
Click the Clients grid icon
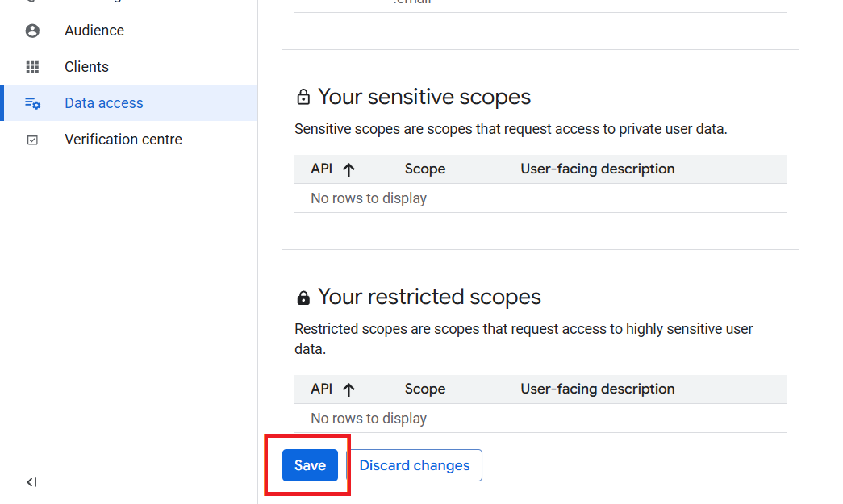pos(32,67)
